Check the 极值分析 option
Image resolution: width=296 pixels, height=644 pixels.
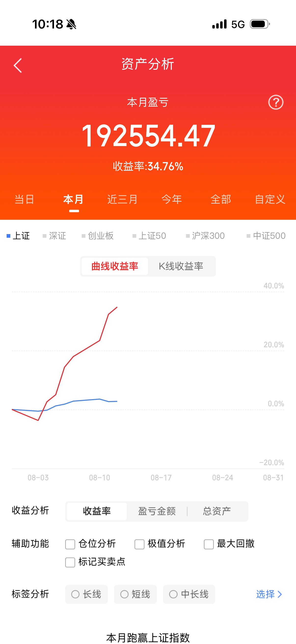tap(139, 544)
